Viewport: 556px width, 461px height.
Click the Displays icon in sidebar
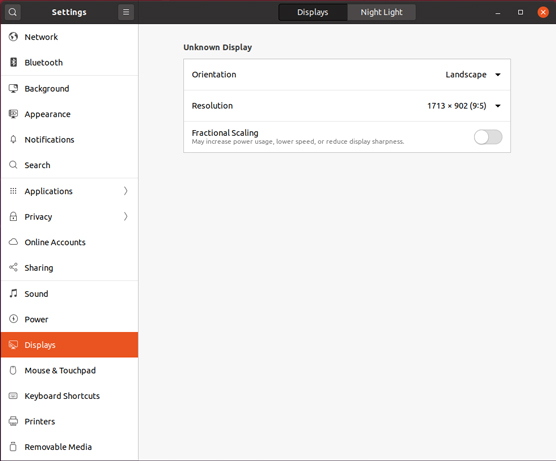coord(13,345)
